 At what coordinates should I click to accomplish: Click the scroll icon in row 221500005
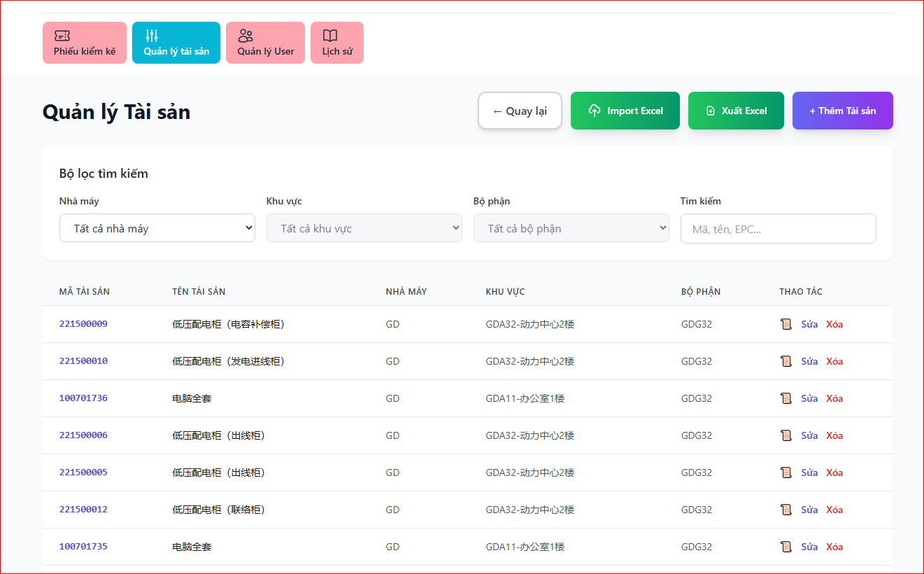tap(786, 472)
